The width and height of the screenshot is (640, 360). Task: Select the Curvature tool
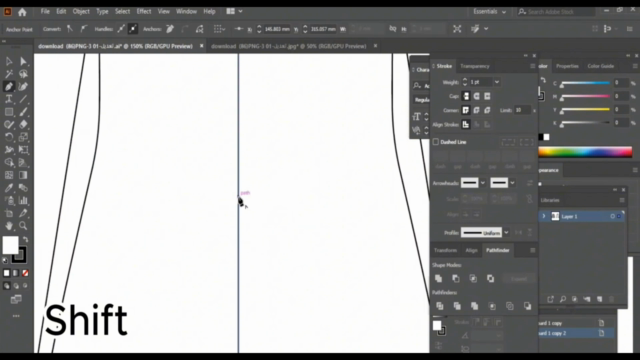(23, 87)
